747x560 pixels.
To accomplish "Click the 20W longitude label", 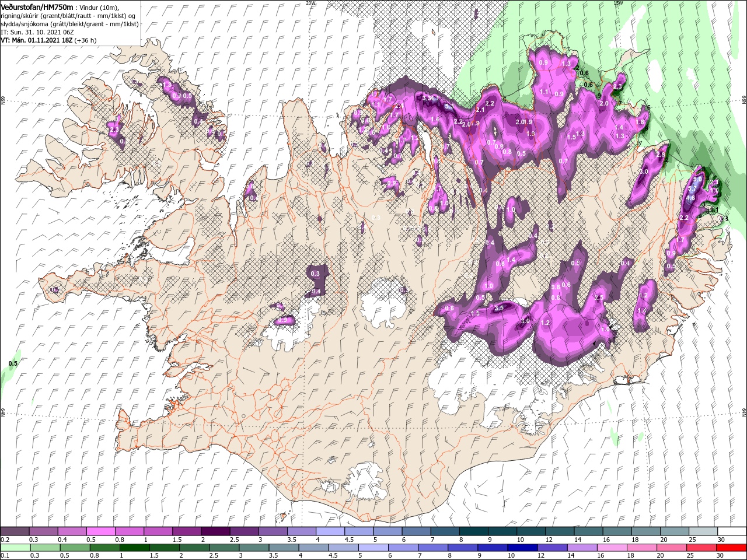I will click(310, 2).
